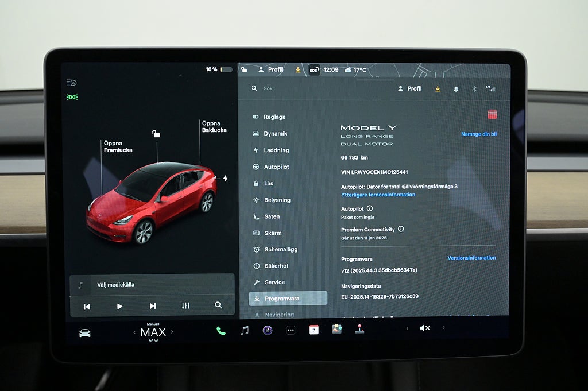Open the phone app in bottom bar
The width and height of the screenshot is (588, 391).
(221, 330)
